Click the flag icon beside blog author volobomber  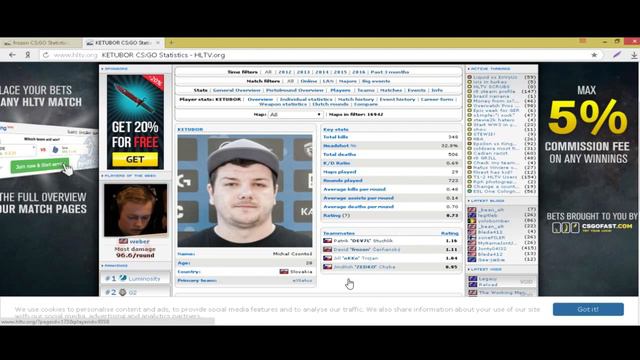pos(472,221)
